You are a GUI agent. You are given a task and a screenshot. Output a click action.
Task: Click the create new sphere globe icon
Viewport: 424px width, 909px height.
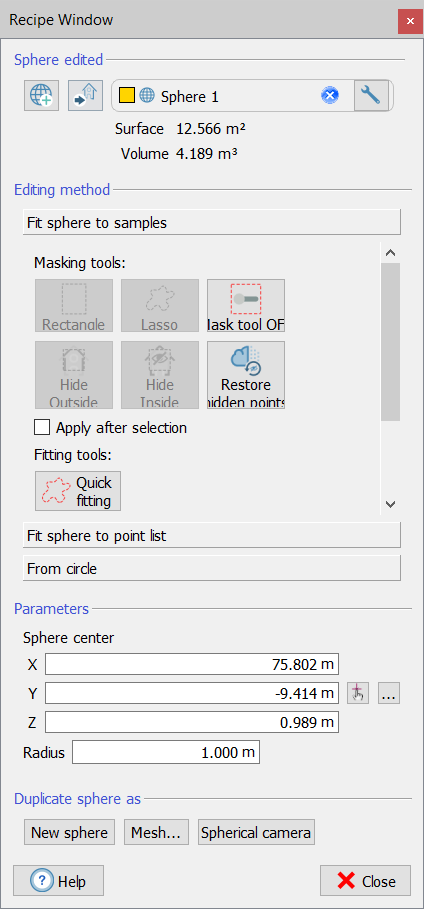41,96
